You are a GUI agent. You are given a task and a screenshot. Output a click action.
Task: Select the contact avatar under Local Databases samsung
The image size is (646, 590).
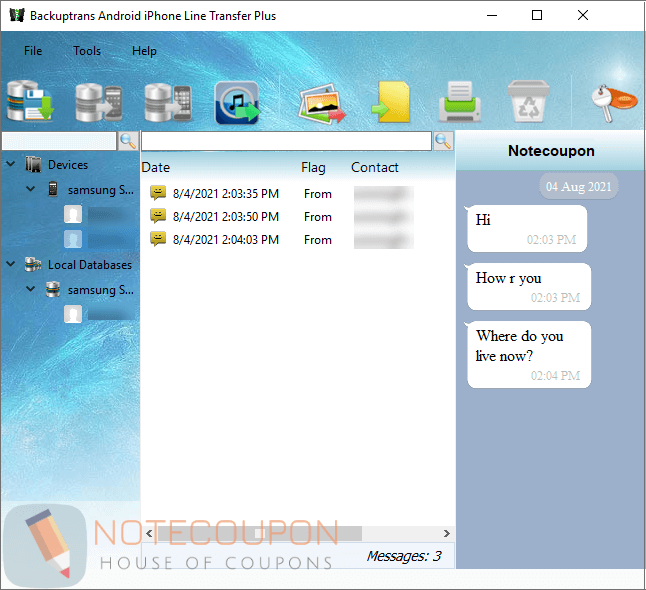[x=73, y=314]
